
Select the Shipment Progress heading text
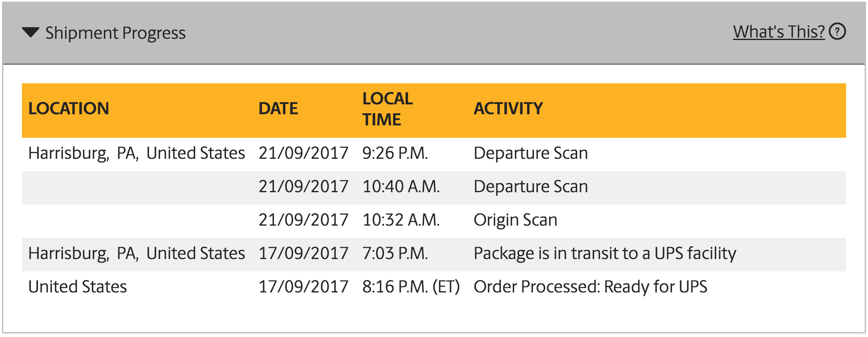(116, 33)
